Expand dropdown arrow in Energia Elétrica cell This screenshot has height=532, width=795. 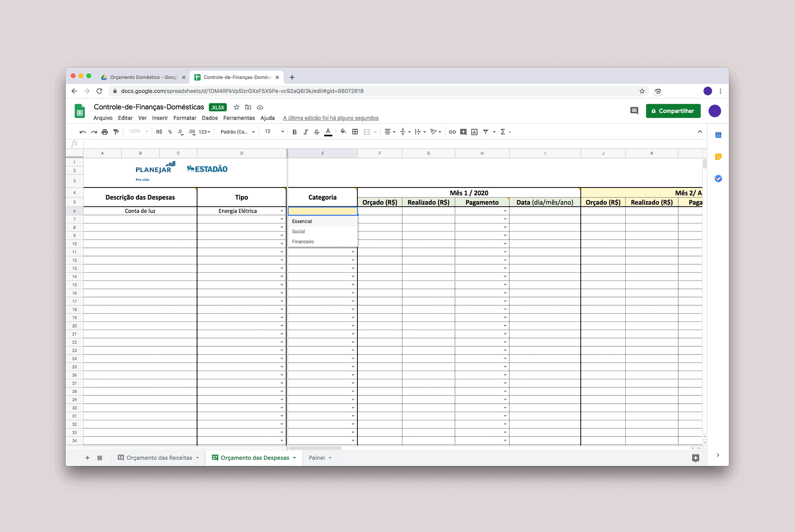point(282,211)
